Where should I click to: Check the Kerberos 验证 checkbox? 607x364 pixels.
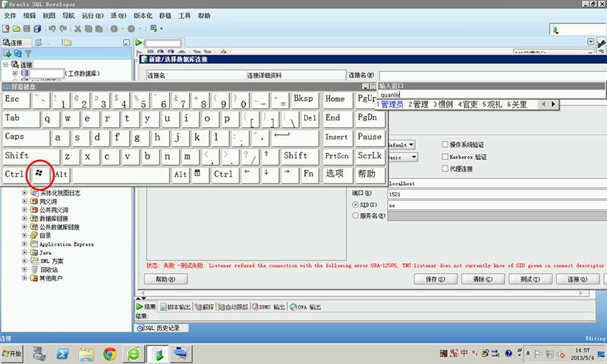tap(445, 156)
